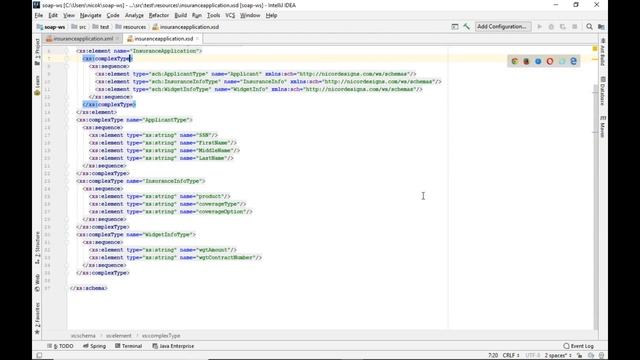Screen dimensions: 640x360
Task: Open the Spring tool window
Action: tap(94, 346)
